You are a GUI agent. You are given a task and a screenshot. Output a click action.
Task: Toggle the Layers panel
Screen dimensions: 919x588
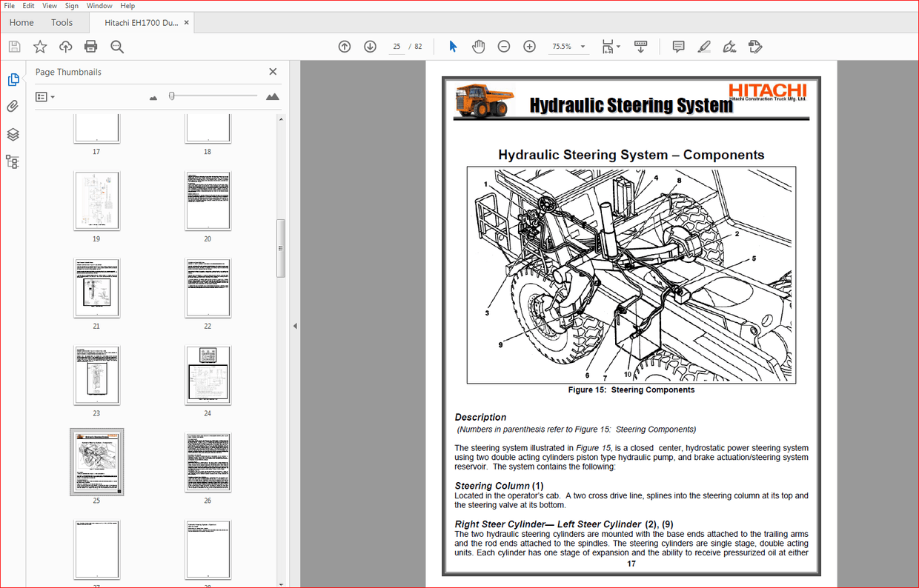[x=12, y=134]
